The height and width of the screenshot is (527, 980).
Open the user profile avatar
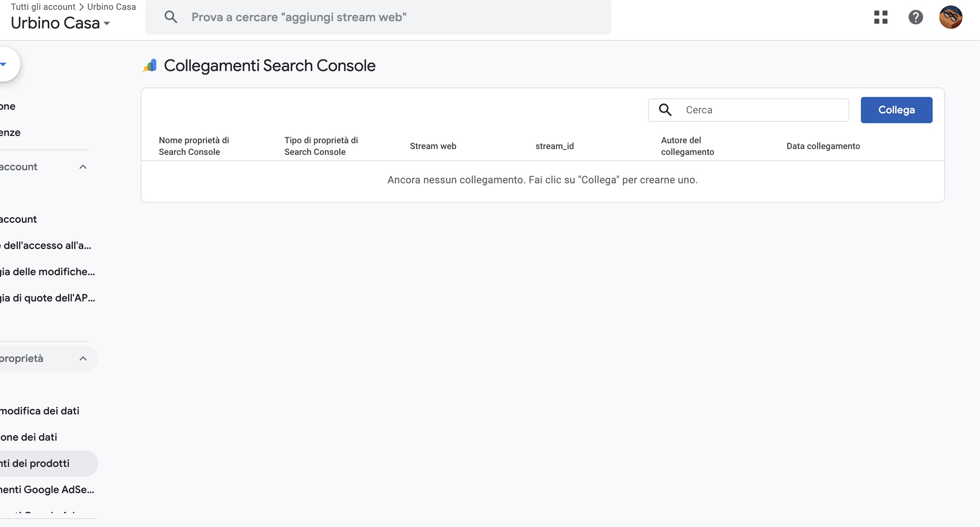pyautogui.click(x=950, y=17)
